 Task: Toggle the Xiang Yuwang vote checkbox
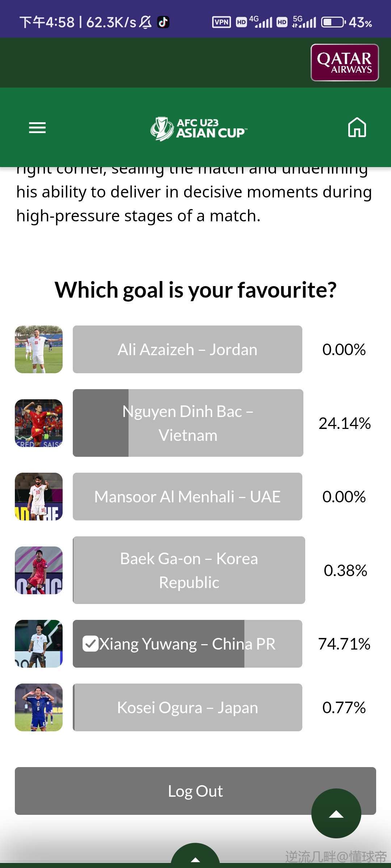pyautogui.click(x=90, y=644)
